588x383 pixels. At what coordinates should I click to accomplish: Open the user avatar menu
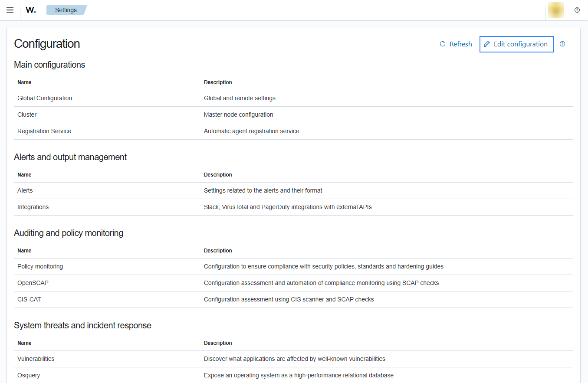pyautogui.click(x=556, y=10)
